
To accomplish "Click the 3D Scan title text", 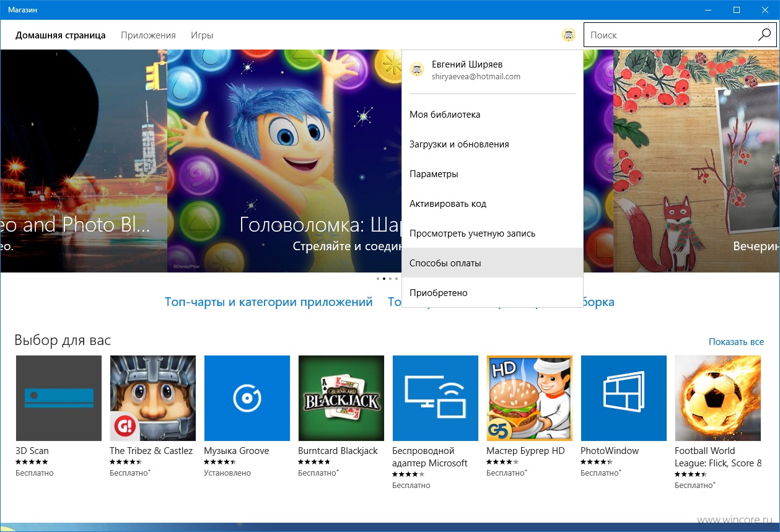I will [x=32, y=451].
